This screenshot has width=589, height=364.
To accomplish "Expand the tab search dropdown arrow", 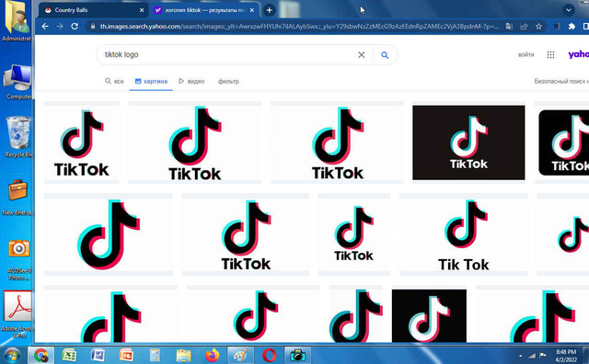I will (569, 10).
